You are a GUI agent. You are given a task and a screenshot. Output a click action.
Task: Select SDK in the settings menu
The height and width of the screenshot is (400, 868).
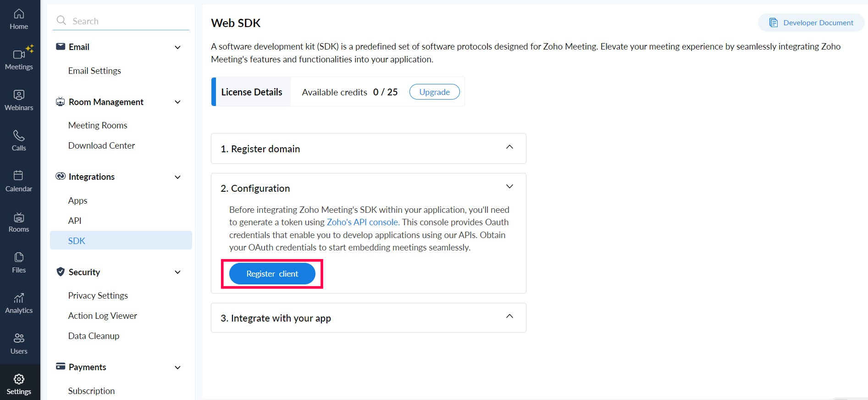[x=121, y=240]
